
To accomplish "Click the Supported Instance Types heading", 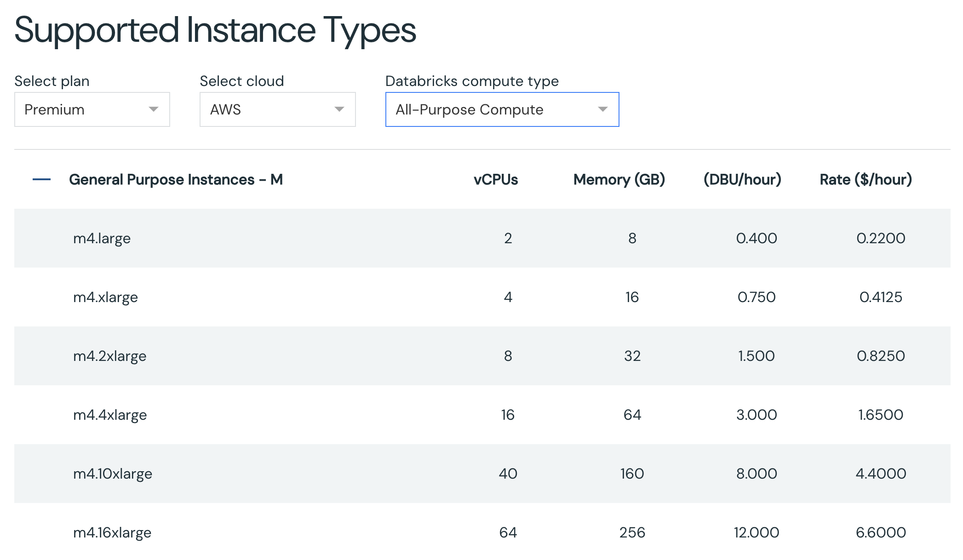I will [215, 30].
